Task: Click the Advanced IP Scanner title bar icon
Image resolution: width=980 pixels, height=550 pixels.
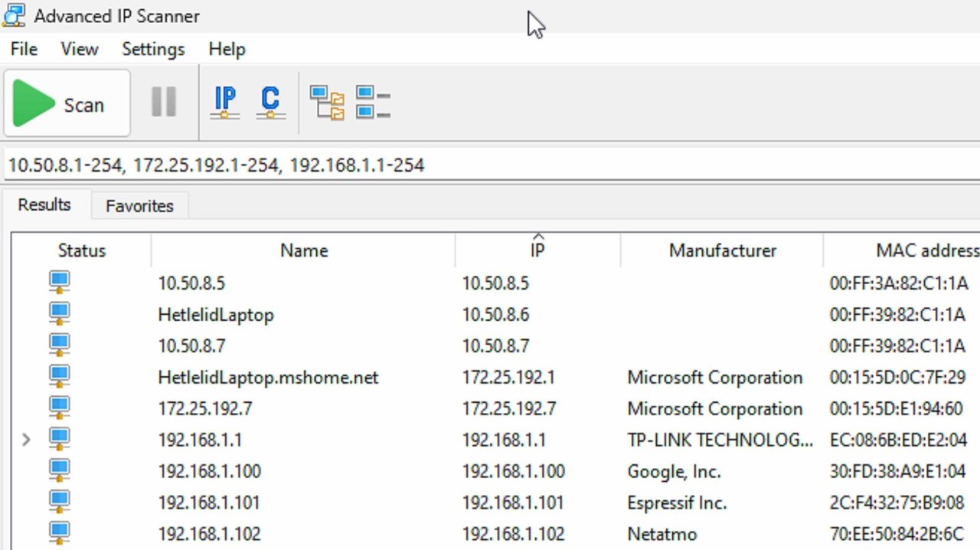Action: 15,15
